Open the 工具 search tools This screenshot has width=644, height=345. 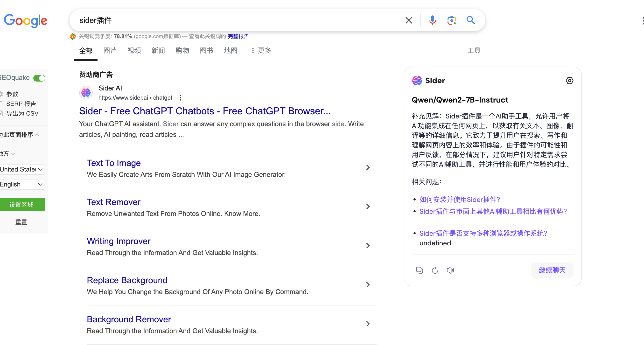tap(474, 51)
